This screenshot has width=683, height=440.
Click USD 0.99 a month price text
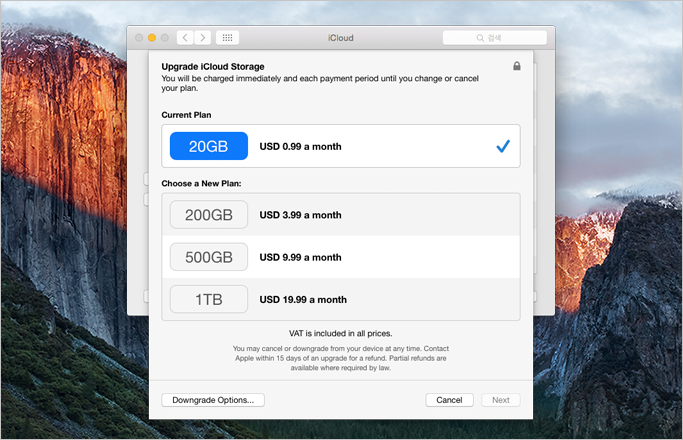point(301,147)
